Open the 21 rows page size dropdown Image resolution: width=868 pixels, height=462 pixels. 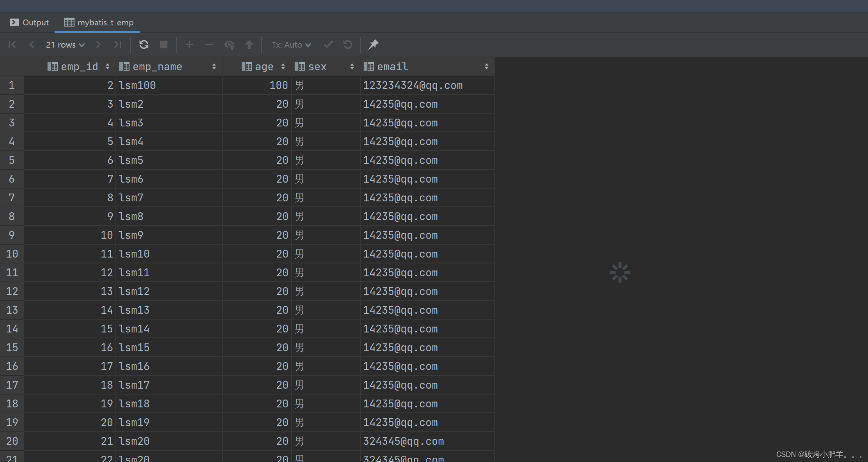(65, 45)
